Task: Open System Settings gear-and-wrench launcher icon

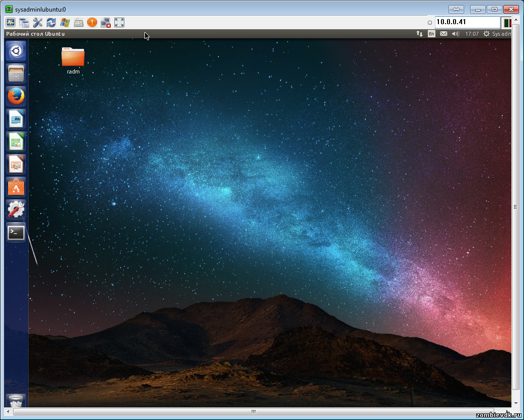Action: [16, 209]
